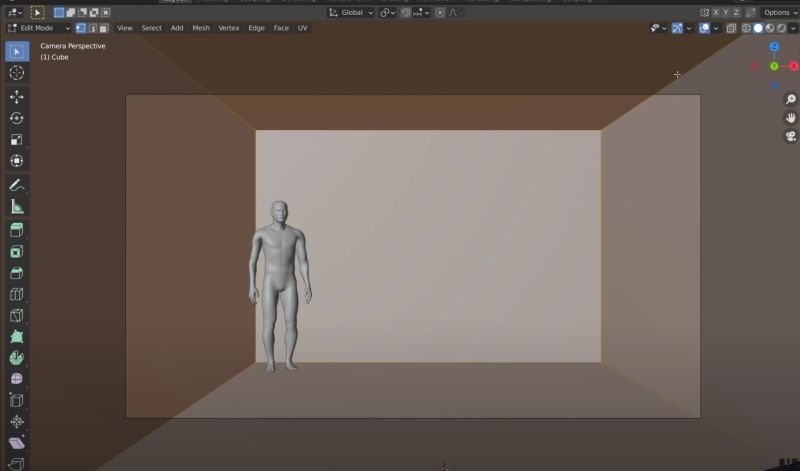800x471 pixels.
Task: Set selection mode to new selection
Action: [59, 13]
